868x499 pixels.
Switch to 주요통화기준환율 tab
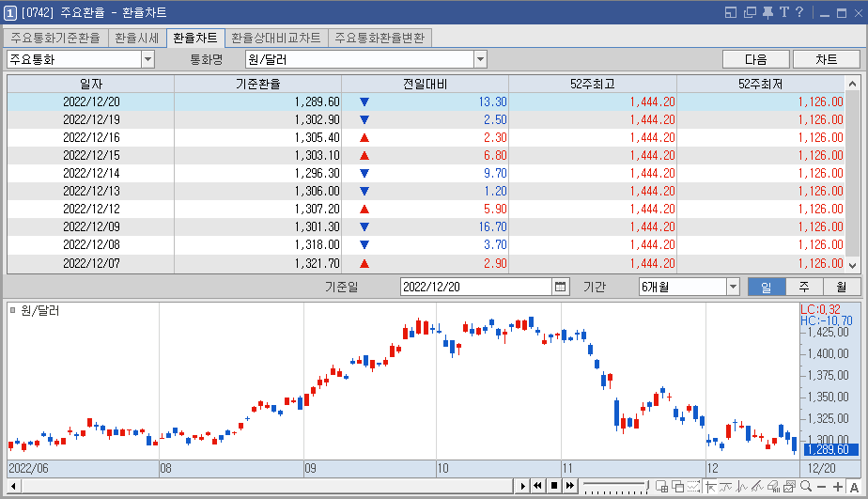click(55, 38)
